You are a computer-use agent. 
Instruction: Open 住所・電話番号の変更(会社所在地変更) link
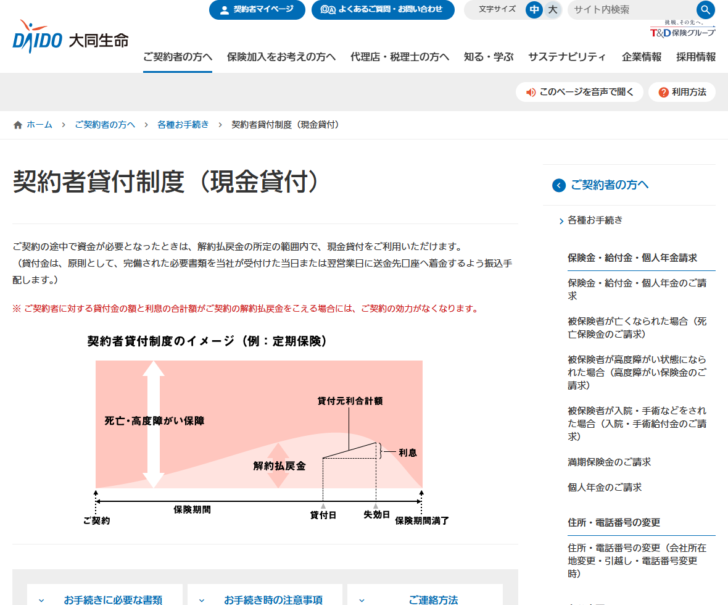pyautogui.click(x=637, y=560)
